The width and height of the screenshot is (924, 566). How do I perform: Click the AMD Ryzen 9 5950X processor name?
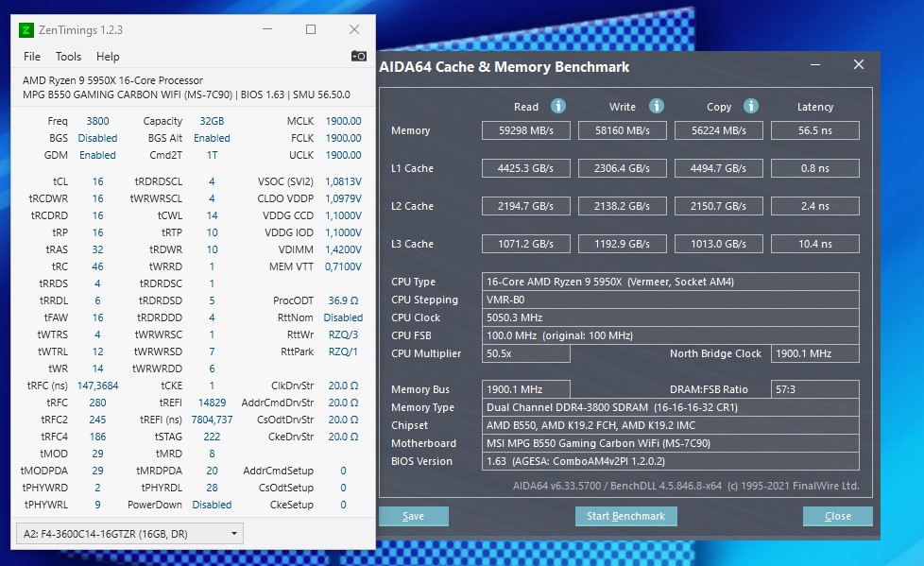[x=112, y=80]
